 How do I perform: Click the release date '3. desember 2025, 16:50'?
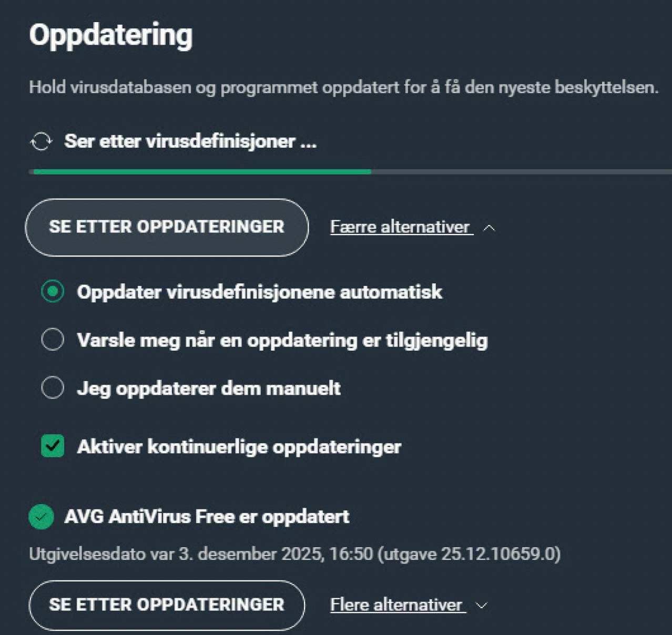pyautogui.click(x=276, y=554)
